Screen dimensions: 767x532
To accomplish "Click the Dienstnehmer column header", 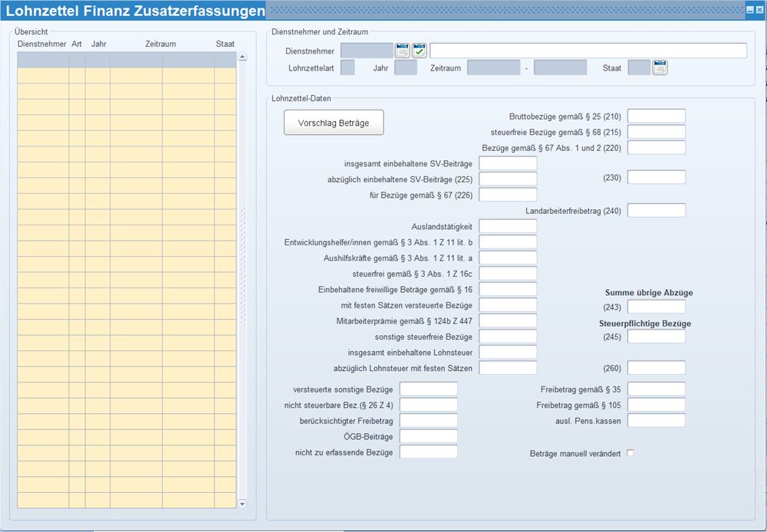I will pyautogui.click(x=42, y=44).
